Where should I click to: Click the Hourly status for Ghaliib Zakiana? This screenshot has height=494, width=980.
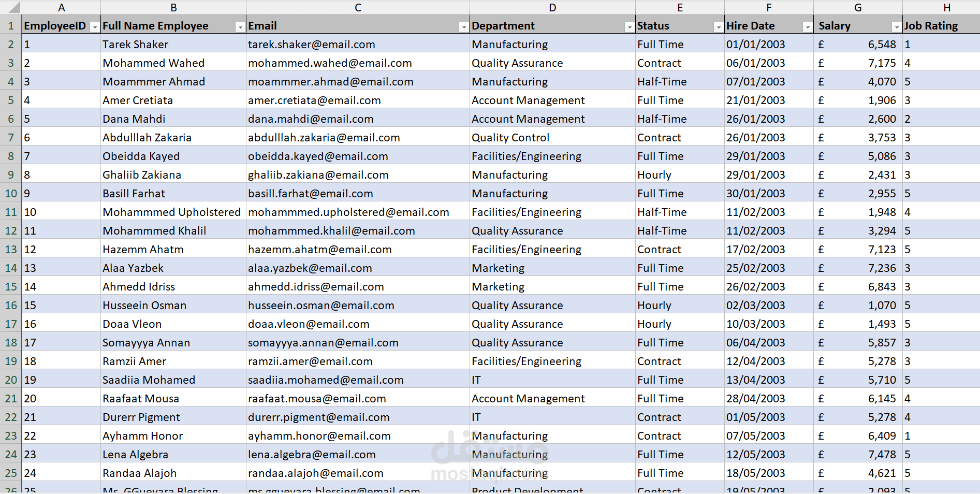[x=680, y=175]
